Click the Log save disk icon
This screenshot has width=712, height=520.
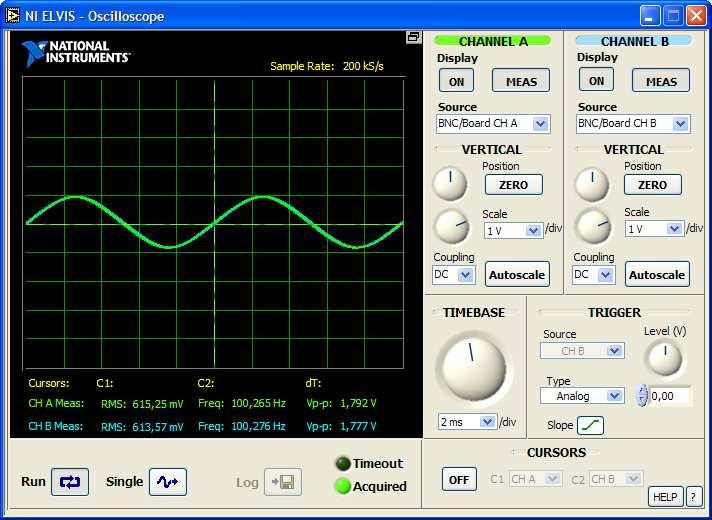[283, 482]
